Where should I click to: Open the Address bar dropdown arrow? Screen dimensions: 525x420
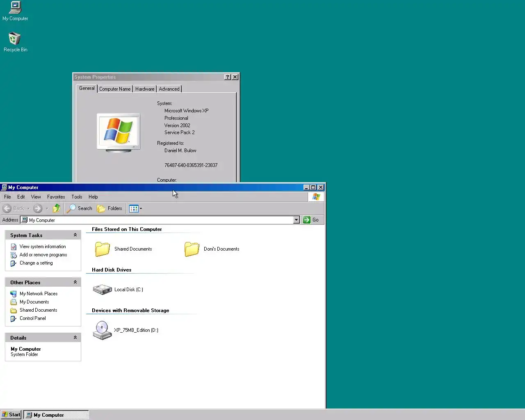pyautogui.click(x=297, y=220)
